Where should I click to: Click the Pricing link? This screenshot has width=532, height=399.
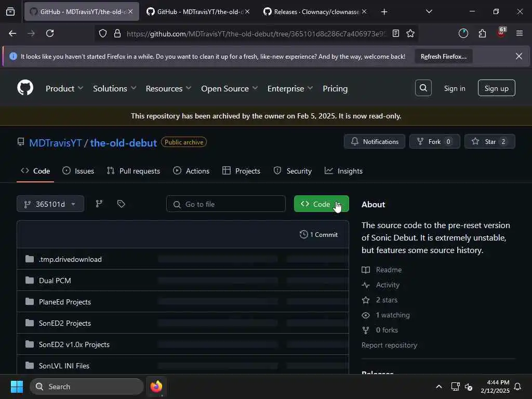(335, 88)
